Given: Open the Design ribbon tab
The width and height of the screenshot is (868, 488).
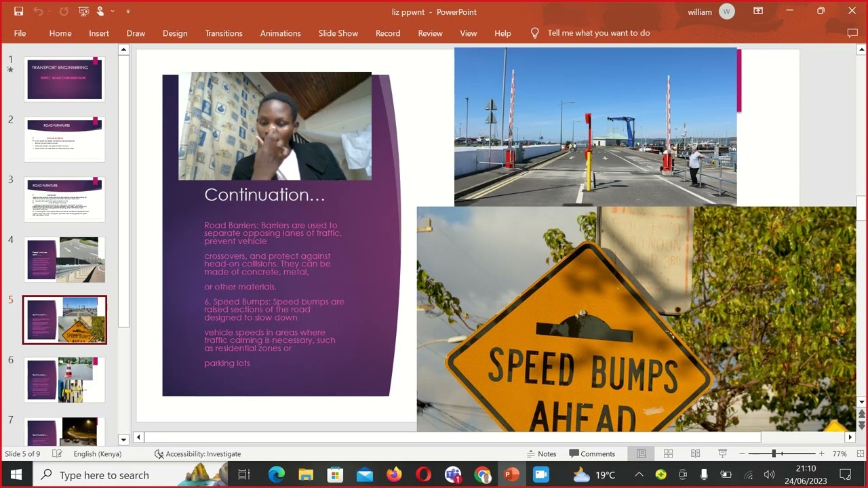Looking at the screenshot, I should 175,33.
